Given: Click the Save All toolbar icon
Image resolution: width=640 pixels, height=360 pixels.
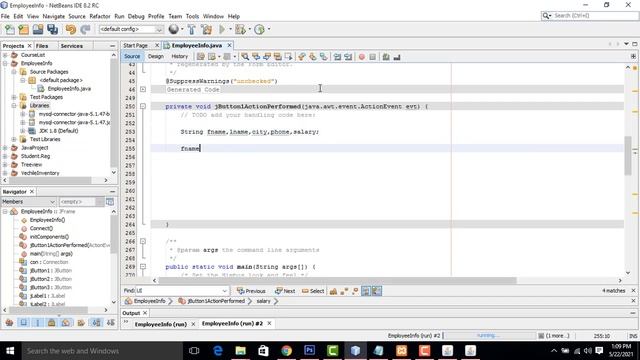Looking at the screenshot, I should (x=53, y=29).
